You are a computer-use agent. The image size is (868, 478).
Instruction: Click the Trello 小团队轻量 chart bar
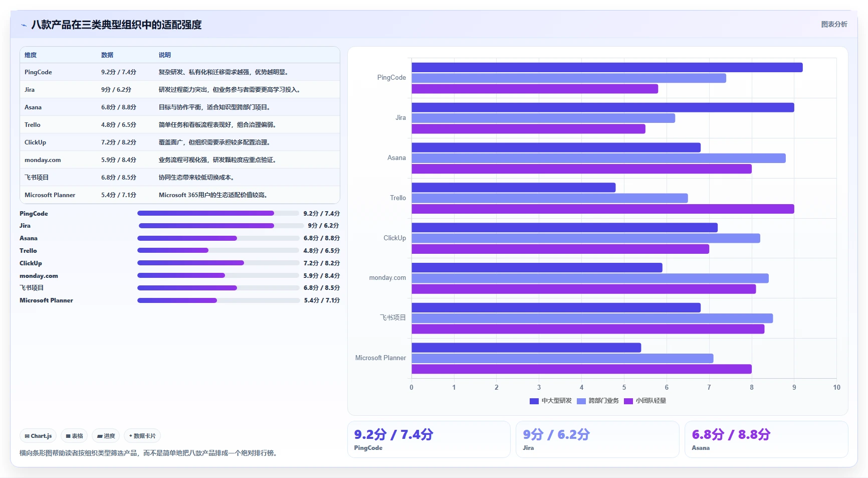pos(603,209)
